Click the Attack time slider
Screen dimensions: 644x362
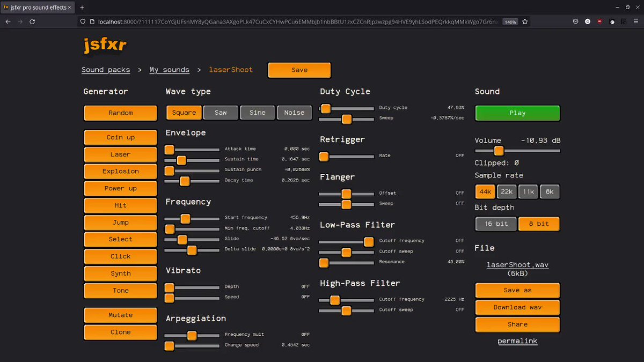pos(192,149)
